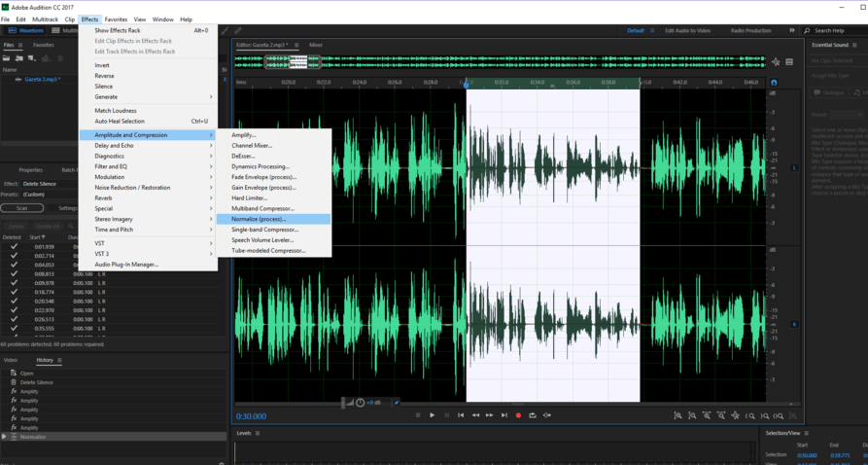The width and height of the screenshot is (868, 465).
Task: Select Gazeta 2.mp3 file in Files panel
Action: (x=43, y=79)
